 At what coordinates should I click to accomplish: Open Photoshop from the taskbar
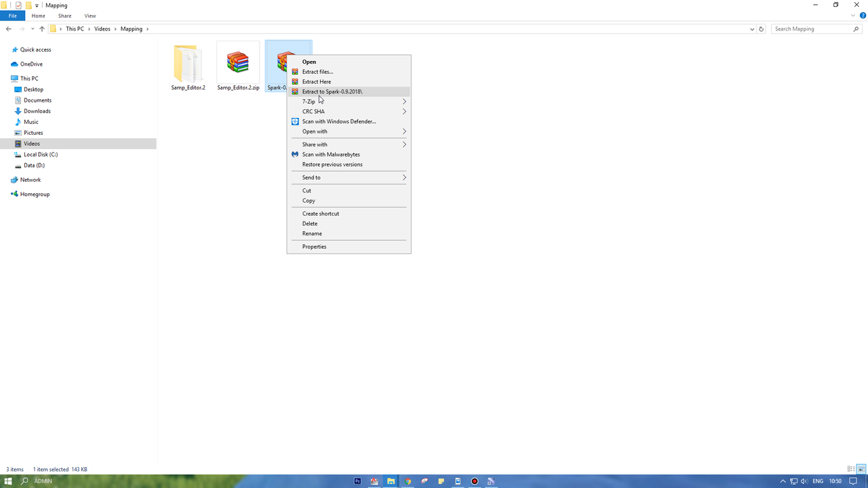(357, 481)
